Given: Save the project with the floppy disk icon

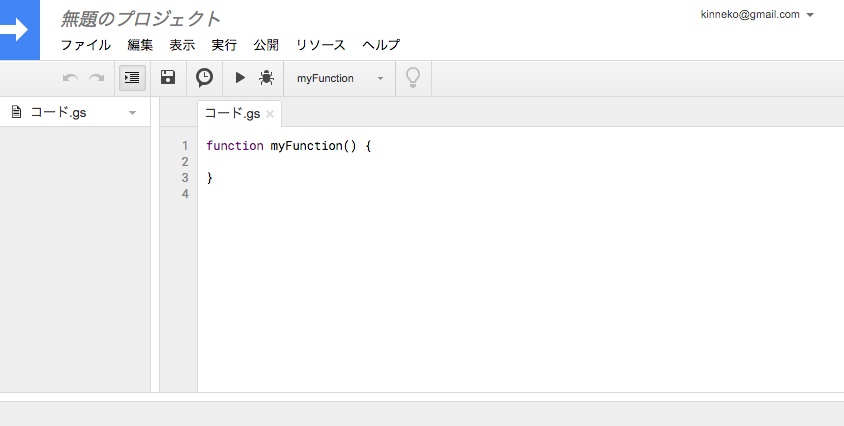Looking at the screenshot, I should [x=168, y=78].
